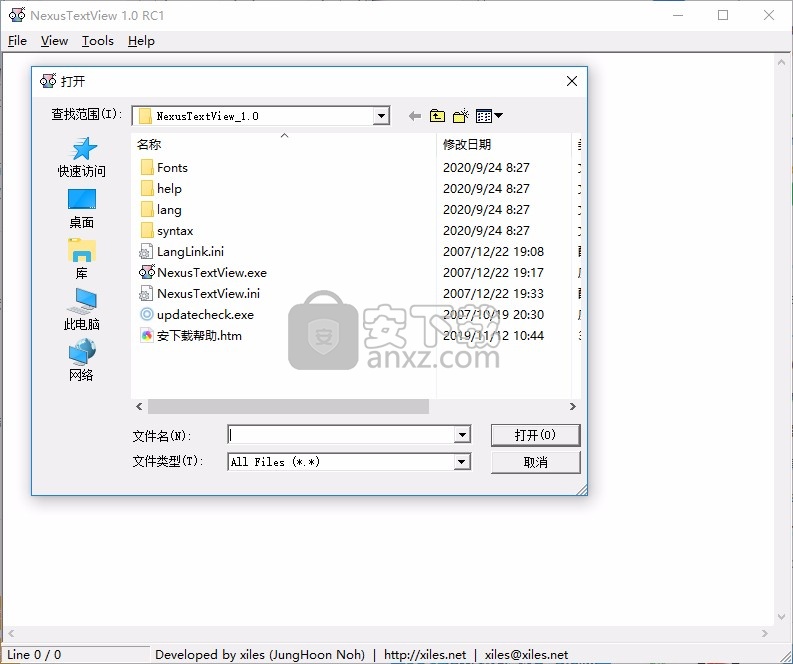Click inside the file name input field

342,434
